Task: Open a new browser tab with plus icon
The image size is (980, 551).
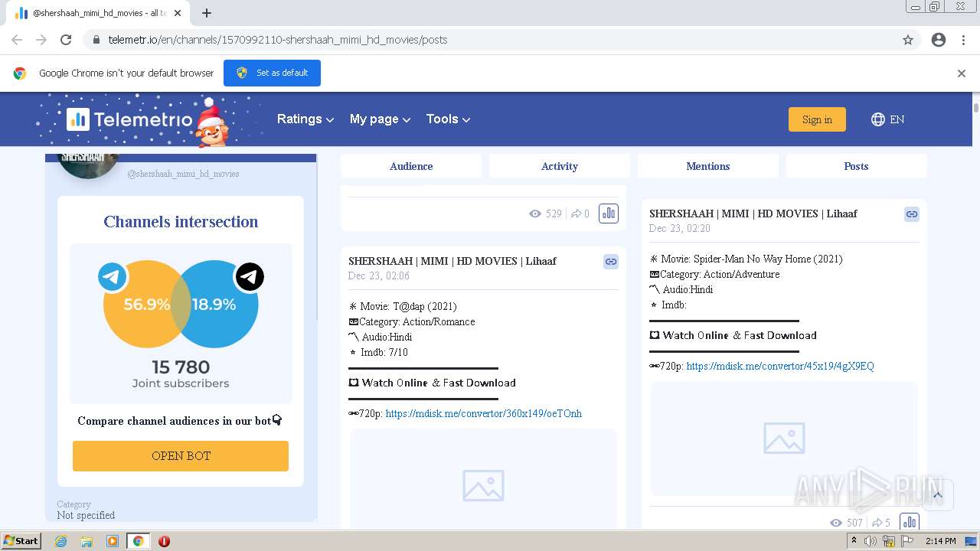Action: point(207,13)
